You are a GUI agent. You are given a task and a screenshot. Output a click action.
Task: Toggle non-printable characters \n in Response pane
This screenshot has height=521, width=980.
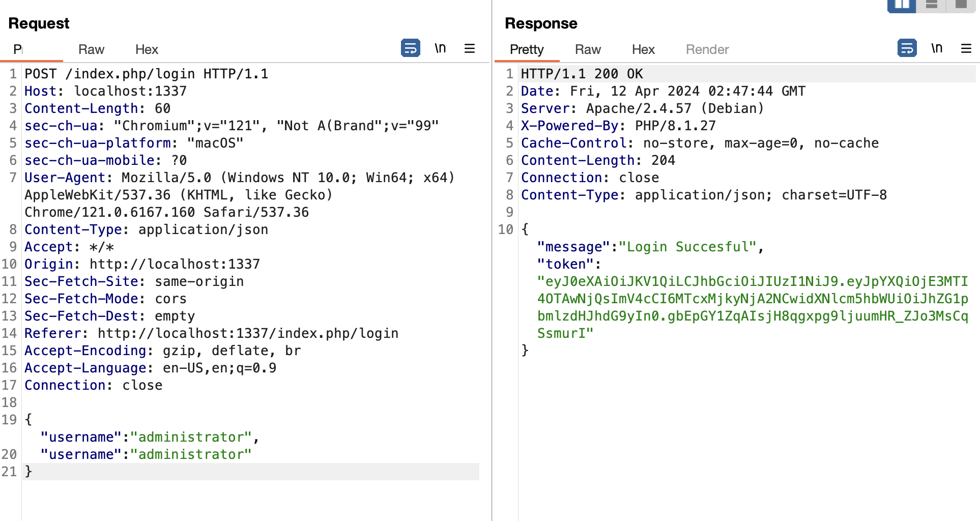point(937,48)
